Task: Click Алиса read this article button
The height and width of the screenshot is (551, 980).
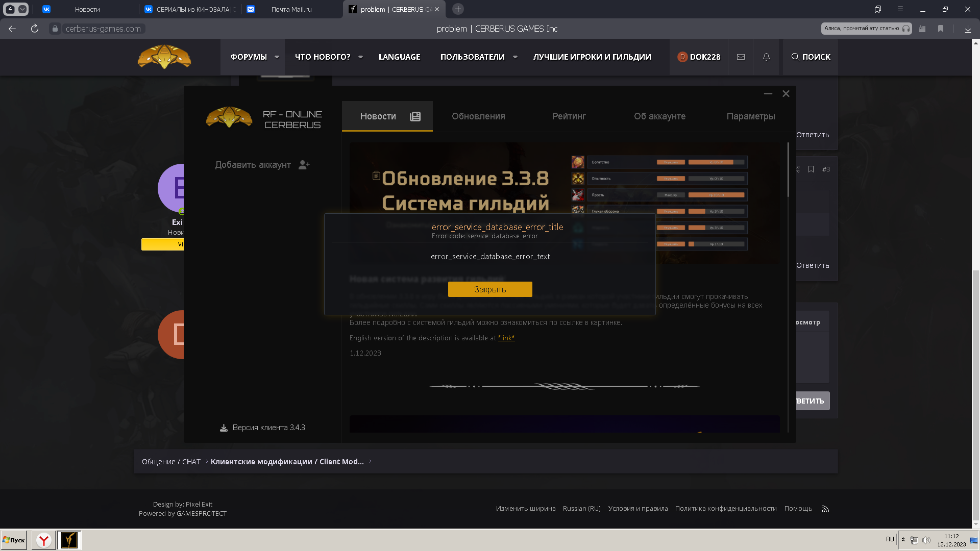Action: tap(866, 29)
